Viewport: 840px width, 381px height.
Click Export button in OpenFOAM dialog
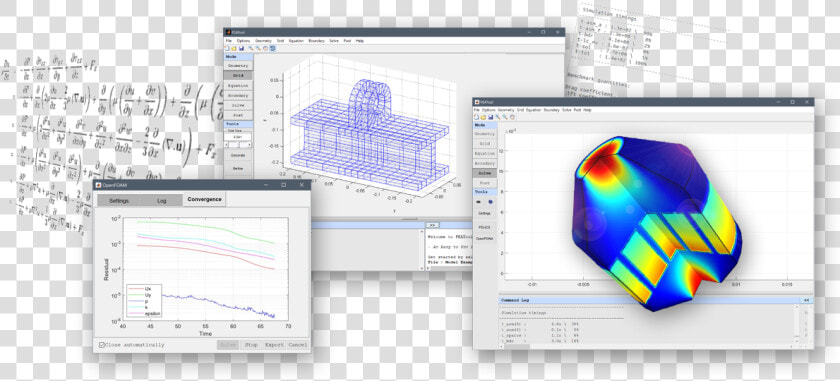pyautogui.click(x=275, y=345)
